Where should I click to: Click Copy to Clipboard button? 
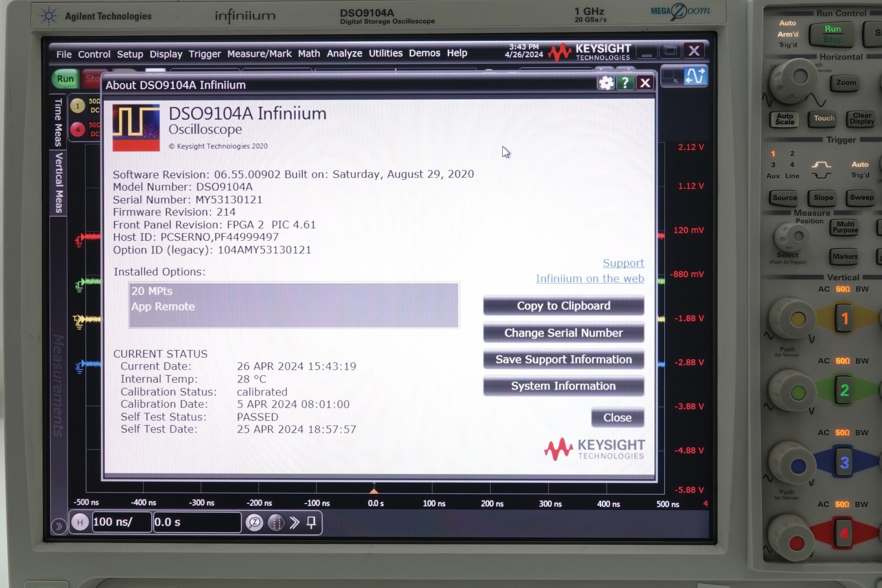pos(563,306)
